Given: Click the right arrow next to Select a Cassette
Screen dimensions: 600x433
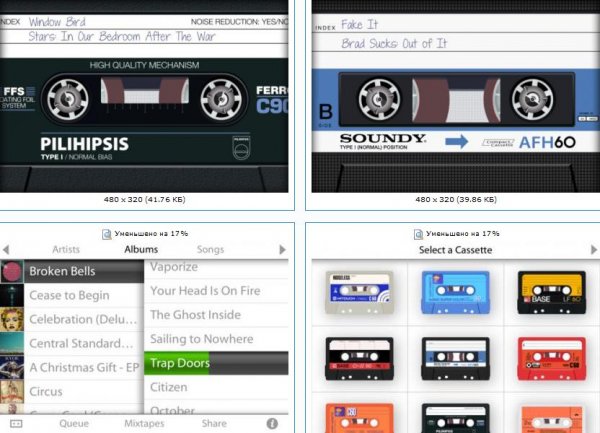Looking at the screenshot, I should point(593,250).
